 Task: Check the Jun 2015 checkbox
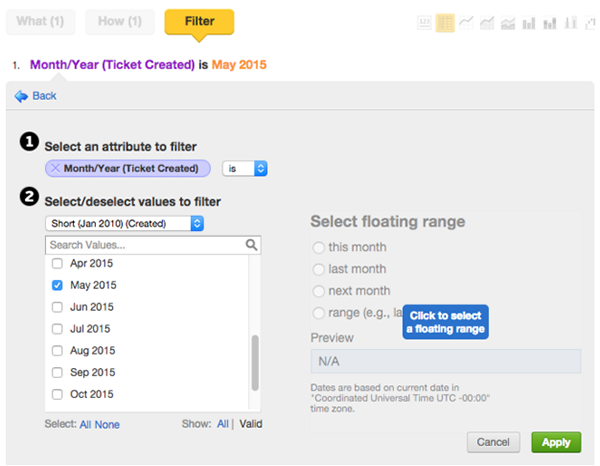[57, 307]
